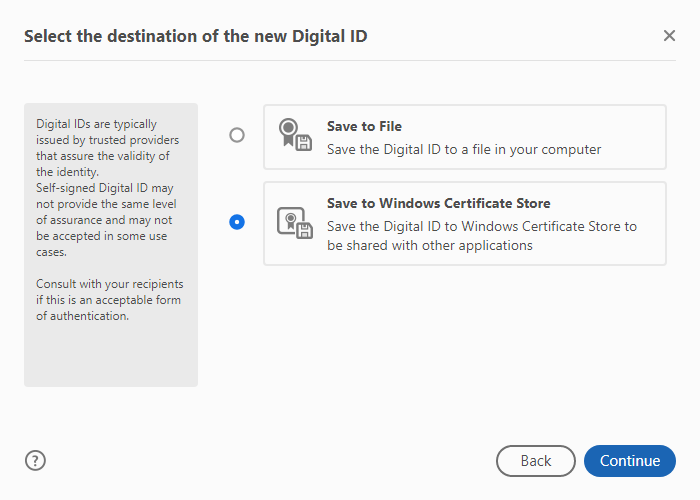Viewport: 700px width, 500px height.
Task: Click the dialog title "Select the destination"
Action: click(195, 36)
